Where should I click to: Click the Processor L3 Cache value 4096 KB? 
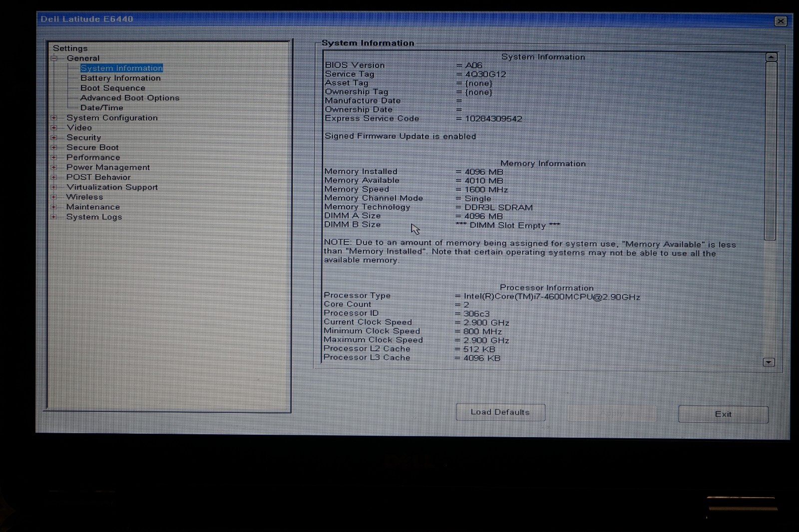[481, 358]
